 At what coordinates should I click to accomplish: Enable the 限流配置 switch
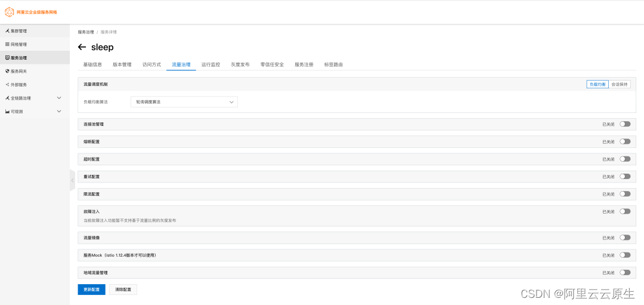click(625, 193)
